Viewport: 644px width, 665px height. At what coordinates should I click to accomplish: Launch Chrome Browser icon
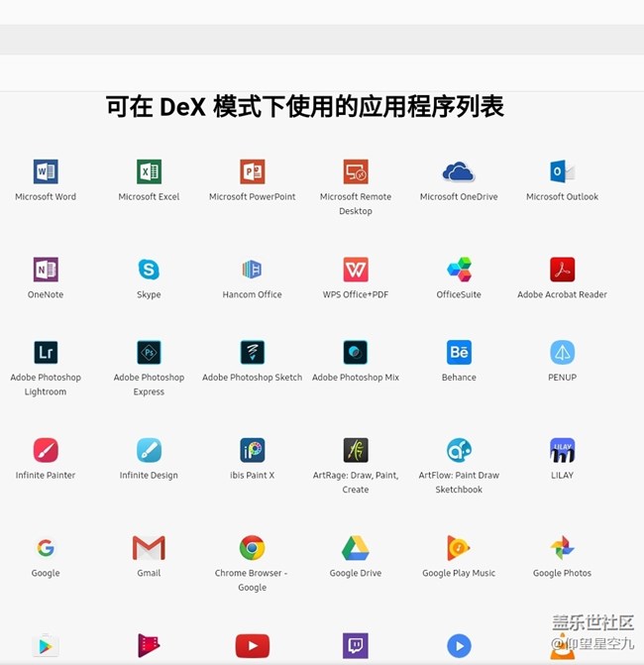252,548
